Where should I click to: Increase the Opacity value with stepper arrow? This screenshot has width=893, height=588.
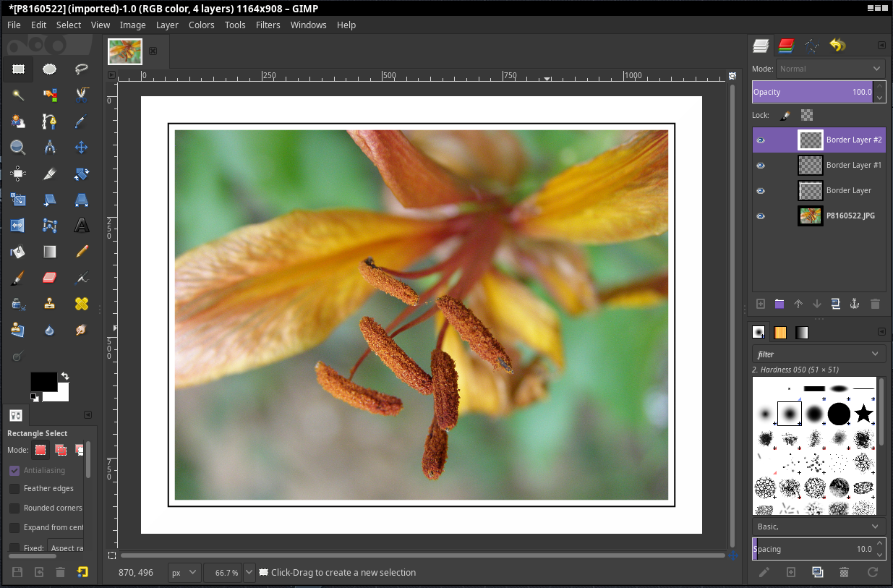pyautogui.click(x=880, y=87)
